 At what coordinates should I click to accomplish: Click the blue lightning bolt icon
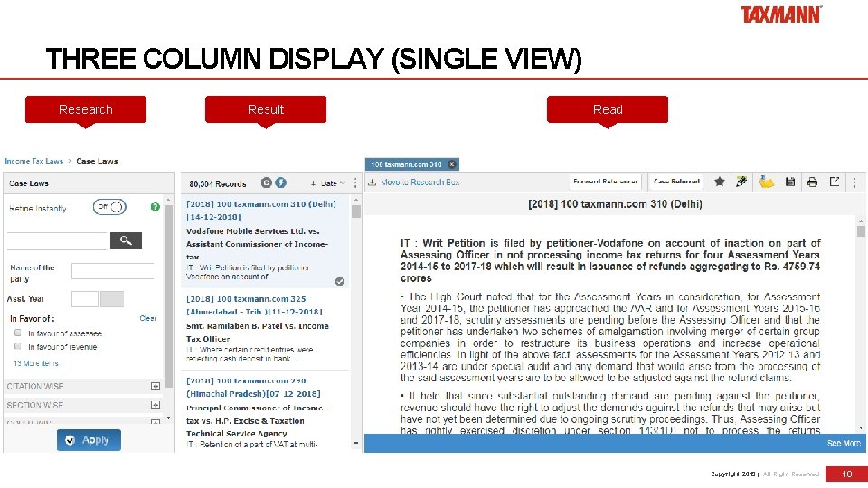coord(280,183)
